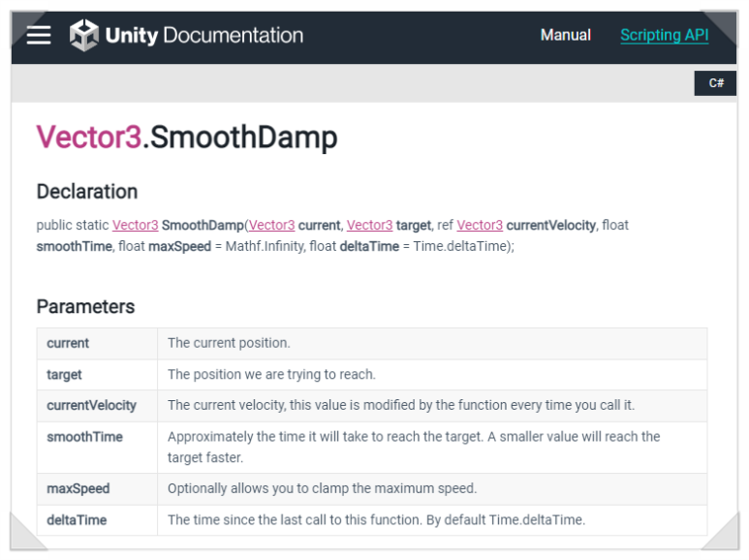Open the Manual section
The image size is (749, 560).
pyautogui.click(x=566, y=35)
